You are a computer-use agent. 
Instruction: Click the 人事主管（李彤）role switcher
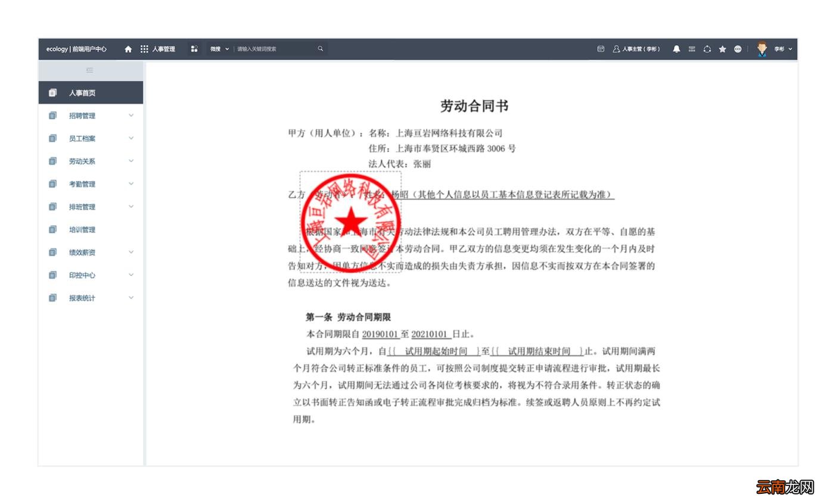[x=636, y=49]
